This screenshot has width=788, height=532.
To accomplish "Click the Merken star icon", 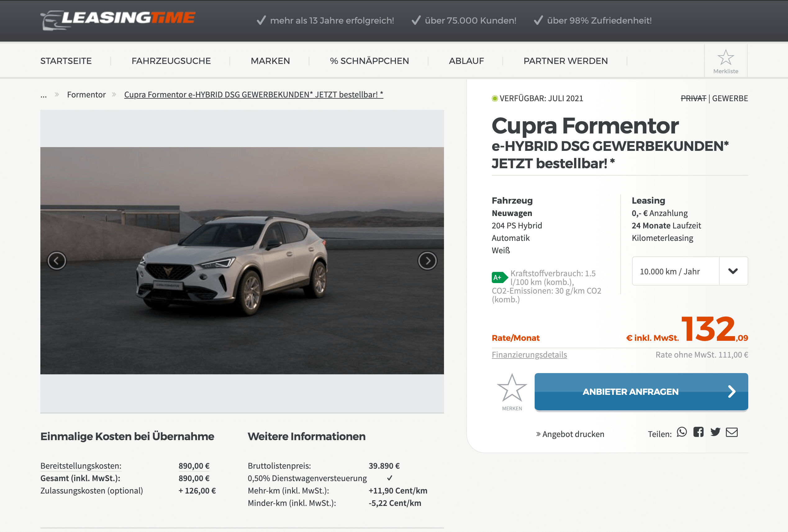I will click(x=512, y=388).
